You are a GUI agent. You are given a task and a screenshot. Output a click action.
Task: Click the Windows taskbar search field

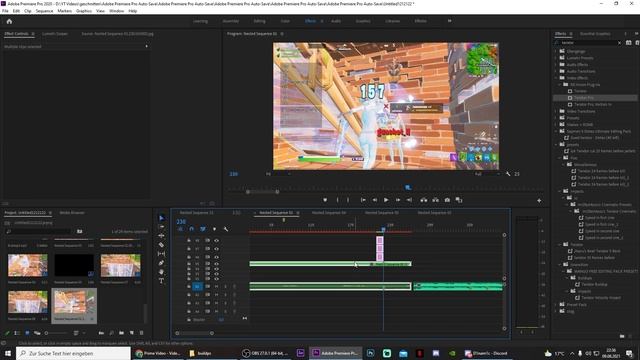[x=73, y=353]
